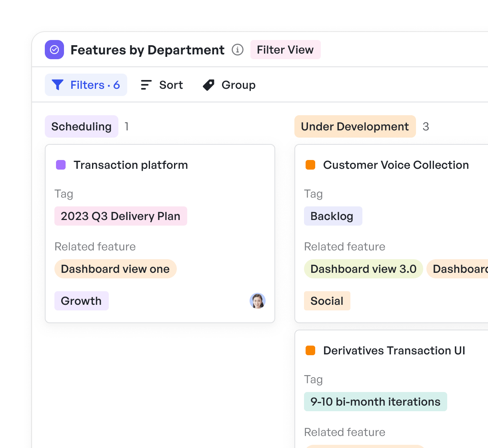This screenshot has height=448, width=488.
Task: Click Tag field label in Transaction platform card
Action: (64, 194)
